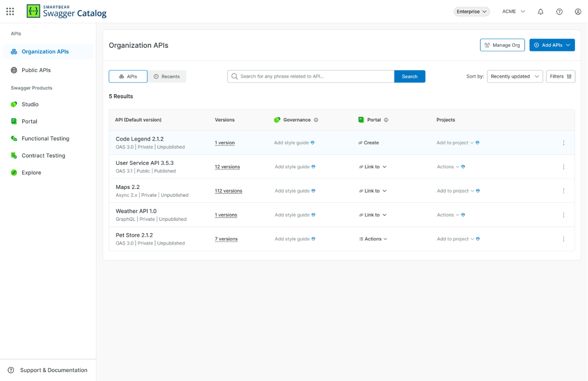This screenshot has width=588, height=381.
Task: Open the user profile icon
Action: tap(578, 12)
